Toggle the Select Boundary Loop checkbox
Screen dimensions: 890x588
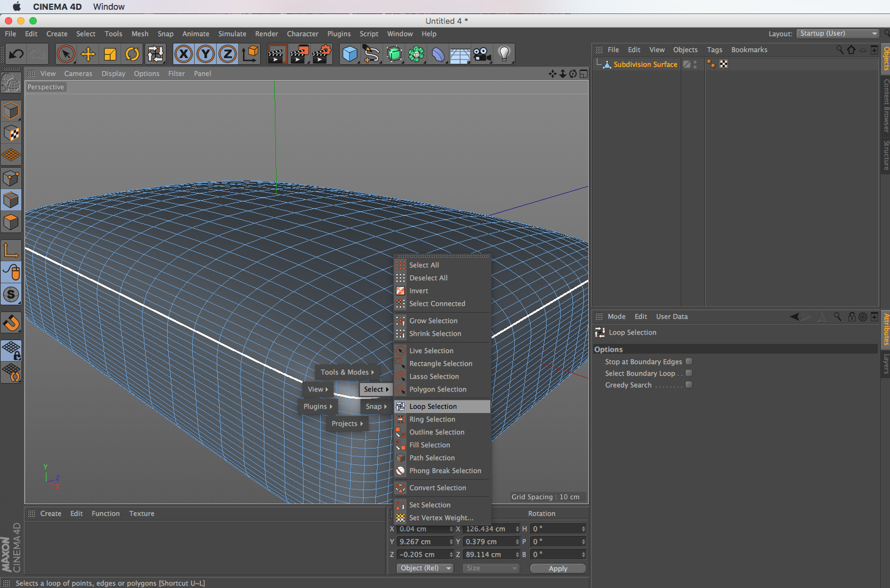(x=689, y=373)
